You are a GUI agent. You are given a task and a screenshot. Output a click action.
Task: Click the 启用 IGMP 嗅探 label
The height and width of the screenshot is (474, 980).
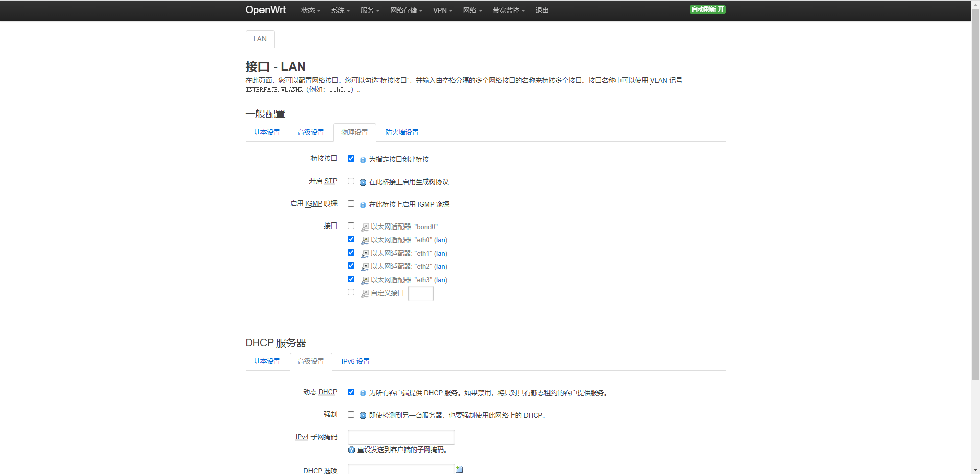click(x=314, y=204)
